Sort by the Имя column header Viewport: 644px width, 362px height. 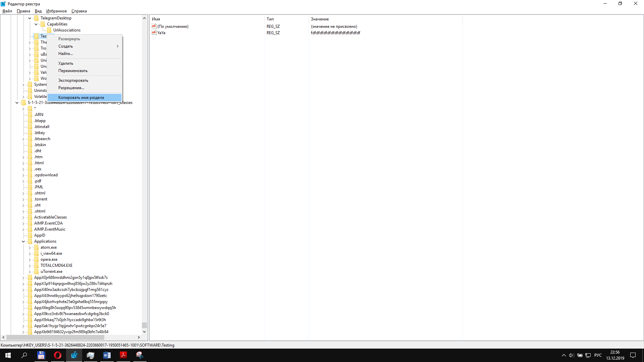click(x=207, y=19)
